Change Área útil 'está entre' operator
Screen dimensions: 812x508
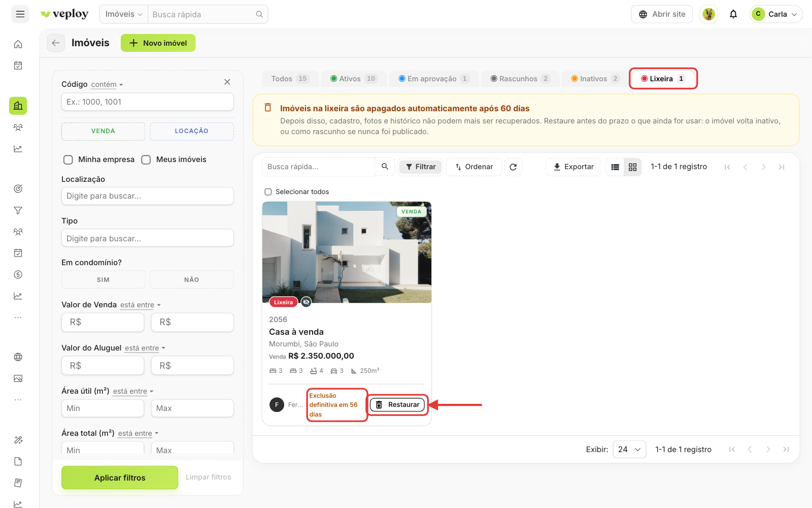point(133,391)
